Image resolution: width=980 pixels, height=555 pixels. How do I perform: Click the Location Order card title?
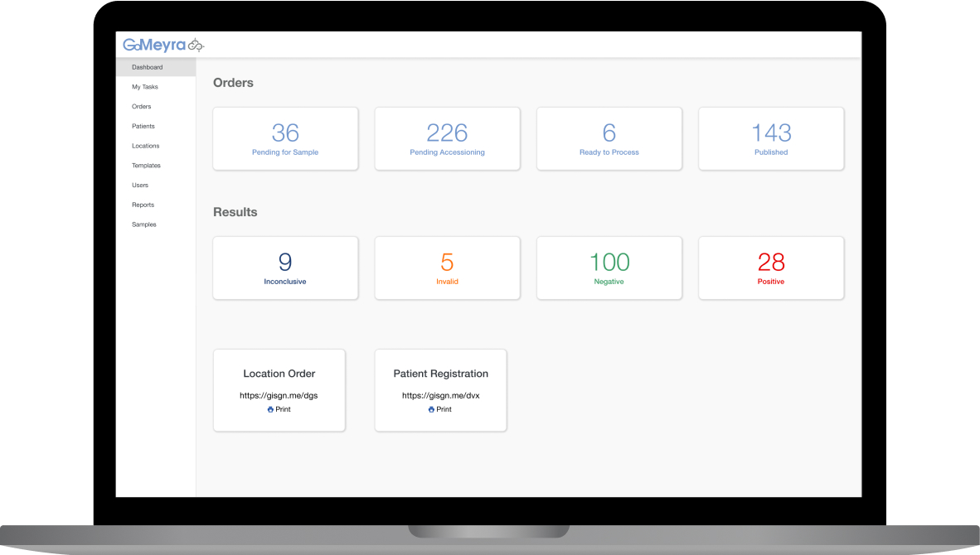point(279,374)
